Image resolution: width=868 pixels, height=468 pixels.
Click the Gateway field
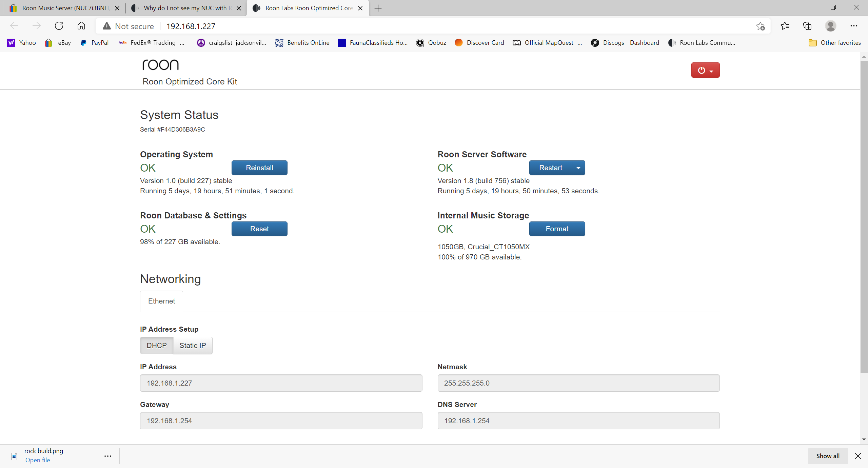281,421
